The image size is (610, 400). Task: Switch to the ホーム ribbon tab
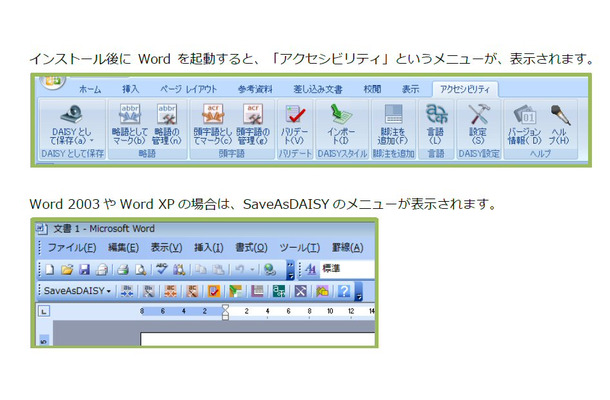90,89
